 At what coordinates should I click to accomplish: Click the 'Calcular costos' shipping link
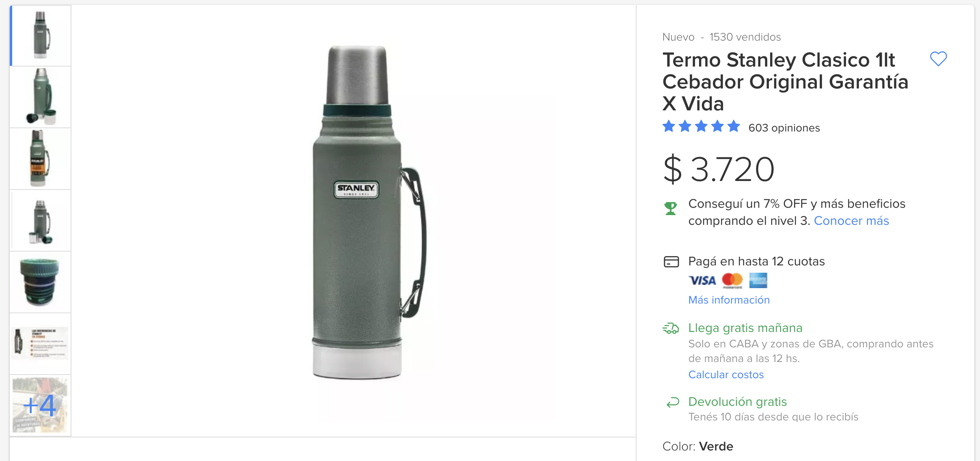click(x=726, y=375)
